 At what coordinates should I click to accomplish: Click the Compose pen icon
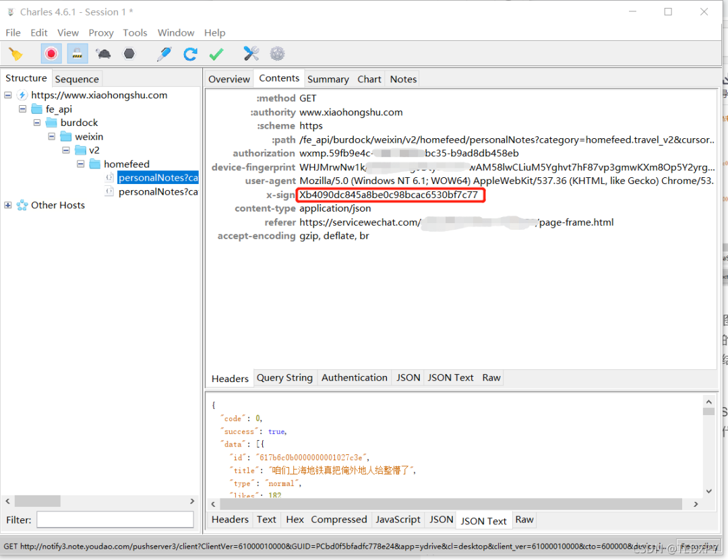(x=164, y=54)
